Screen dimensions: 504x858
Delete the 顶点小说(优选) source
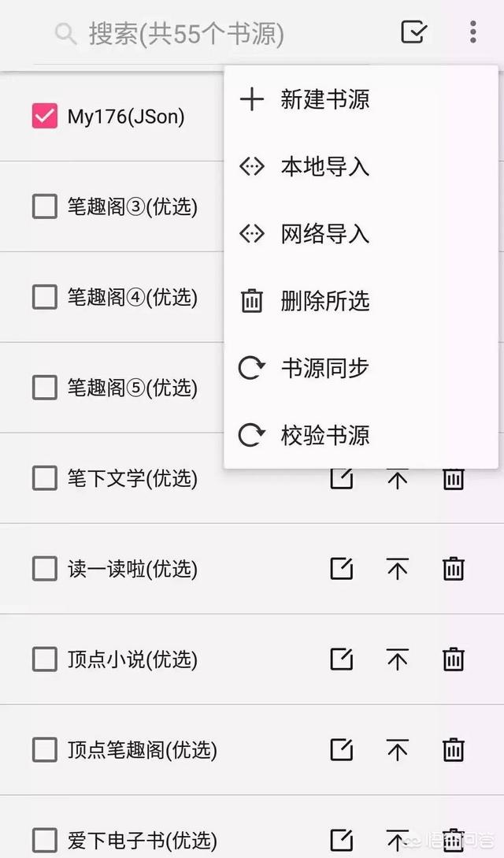tap(453, 659)
